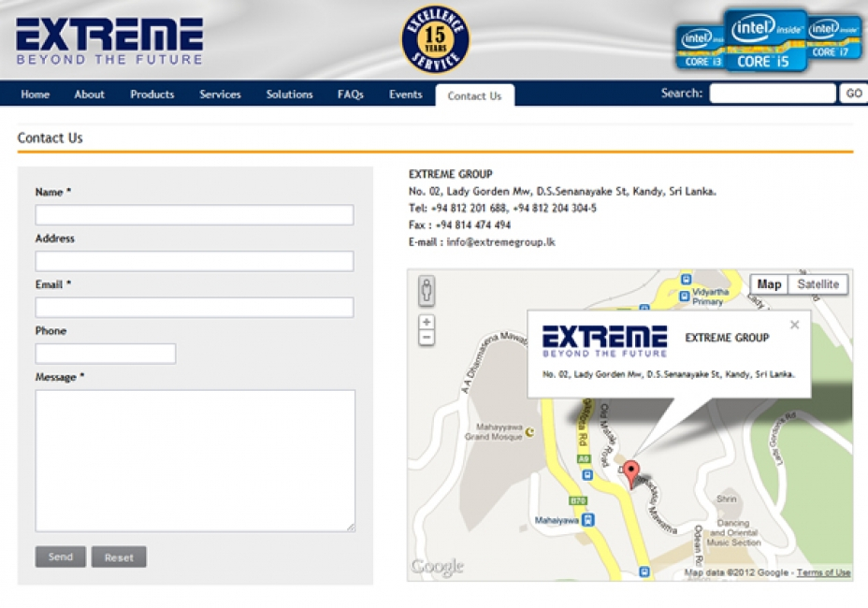Select the Map view button
The height and width of the screenshot is (608, 868).
pyautogui.click(x=769, y=284)
